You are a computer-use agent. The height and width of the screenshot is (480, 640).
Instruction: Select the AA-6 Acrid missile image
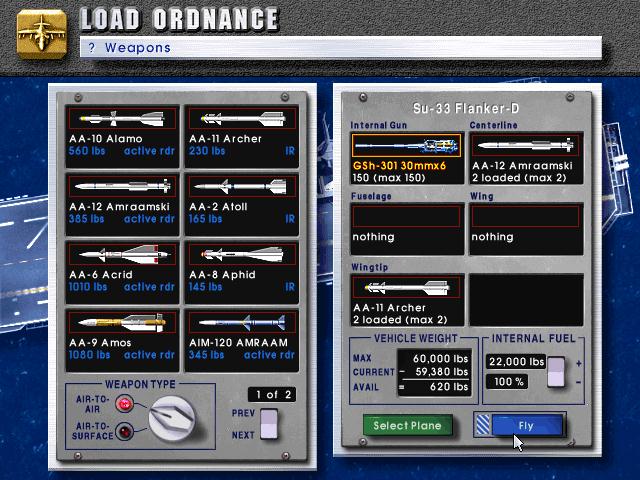(x=122, y=255)
